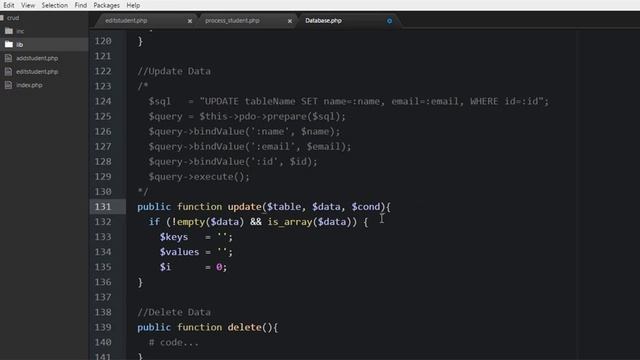Click the //Update Data comment
640x360 pixels.
coord(174,71)
